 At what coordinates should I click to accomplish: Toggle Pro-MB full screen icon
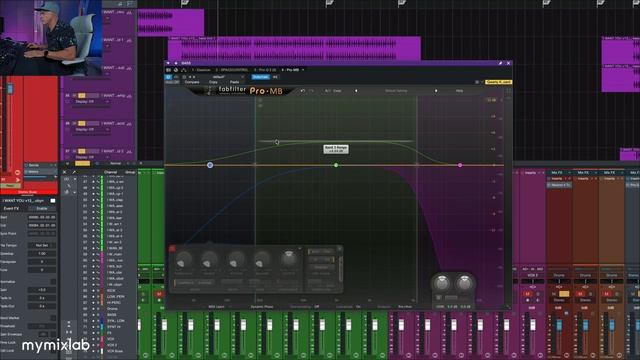point(508,91)
